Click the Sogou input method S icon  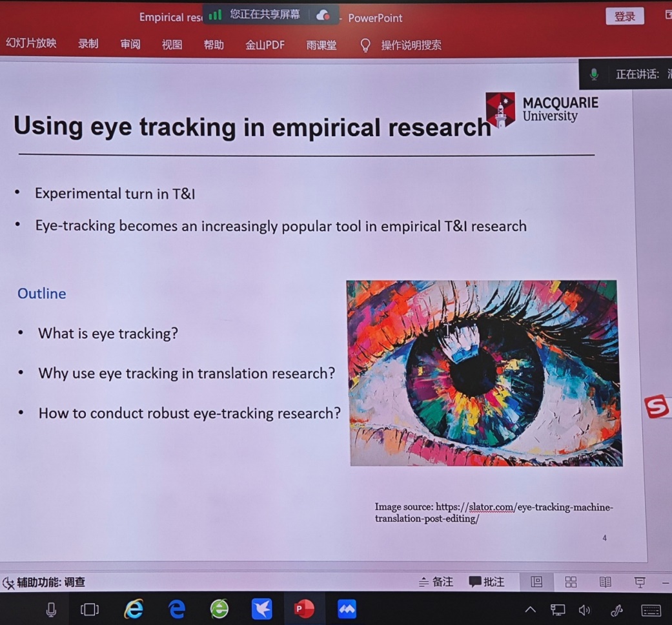(x=657, y=407)
